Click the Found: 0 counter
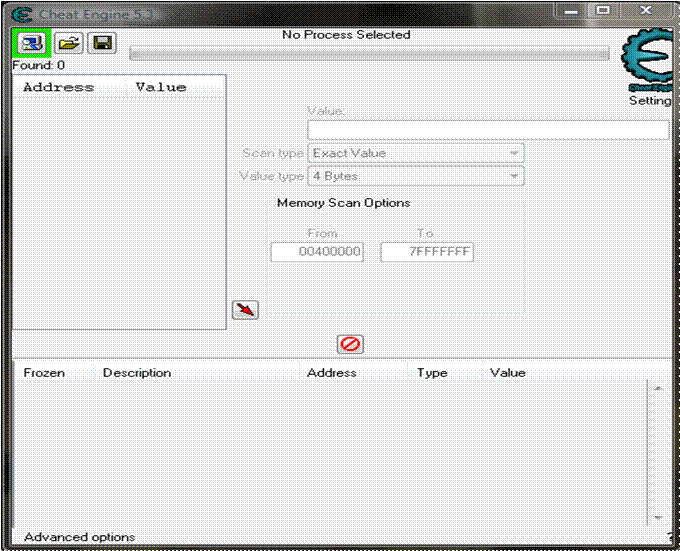680x551 pixels. [x=39, y=65]
